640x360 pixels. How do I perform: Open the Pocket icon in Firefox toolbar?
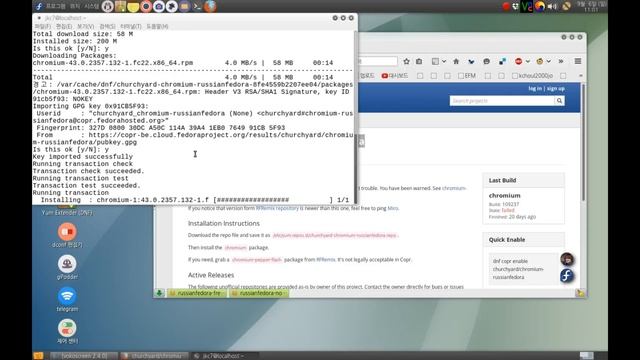(471, 61)
